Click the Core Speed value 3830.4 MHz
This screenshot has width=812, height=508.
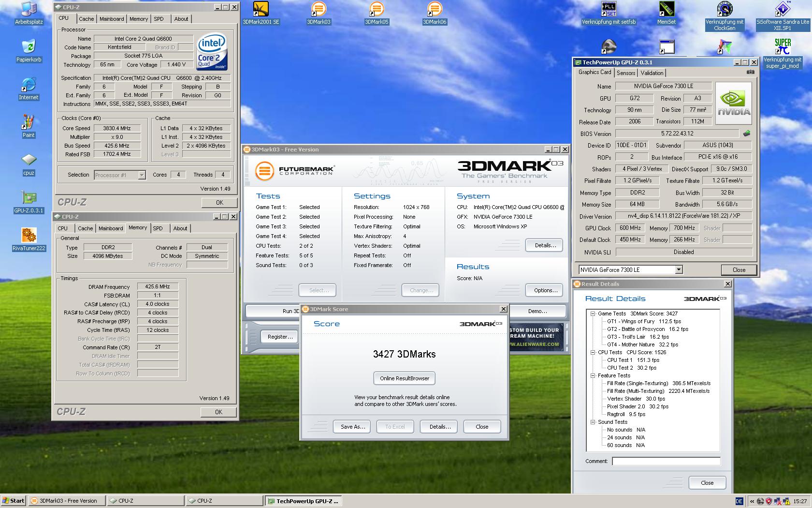point(116,128)
